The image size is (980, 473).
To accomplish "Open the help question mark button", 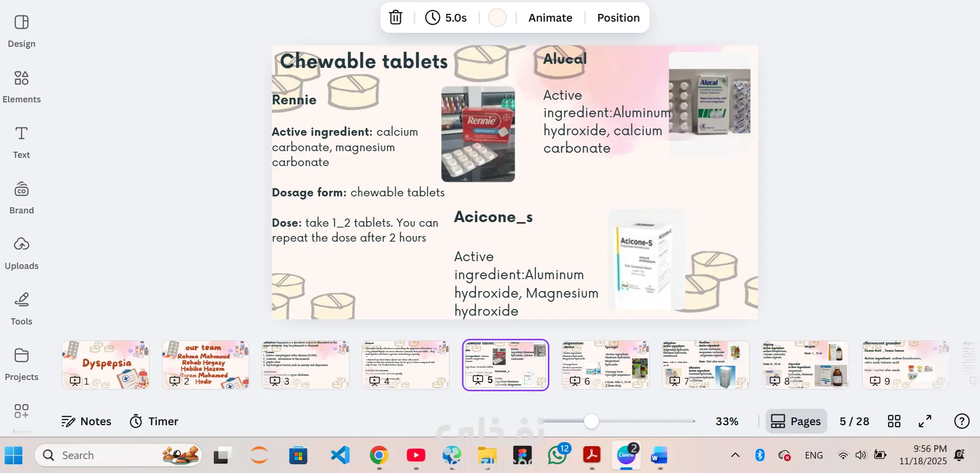I will (x=961, y=421).
